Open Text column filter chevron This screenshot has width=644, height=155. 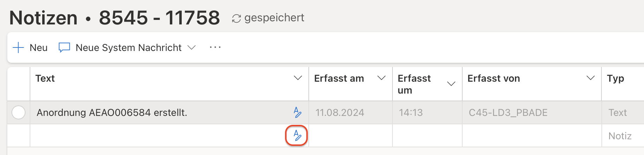[x=298, y=78]
